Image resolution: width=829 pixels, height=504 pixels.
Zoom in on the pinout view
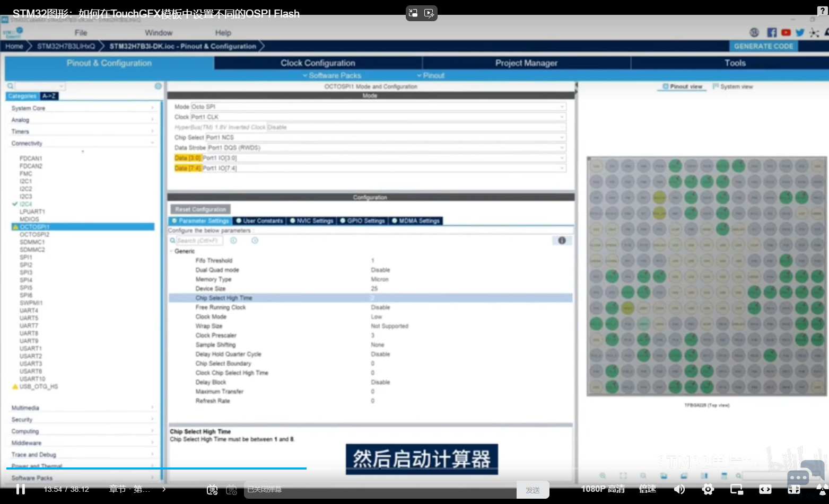pos(603,476)
